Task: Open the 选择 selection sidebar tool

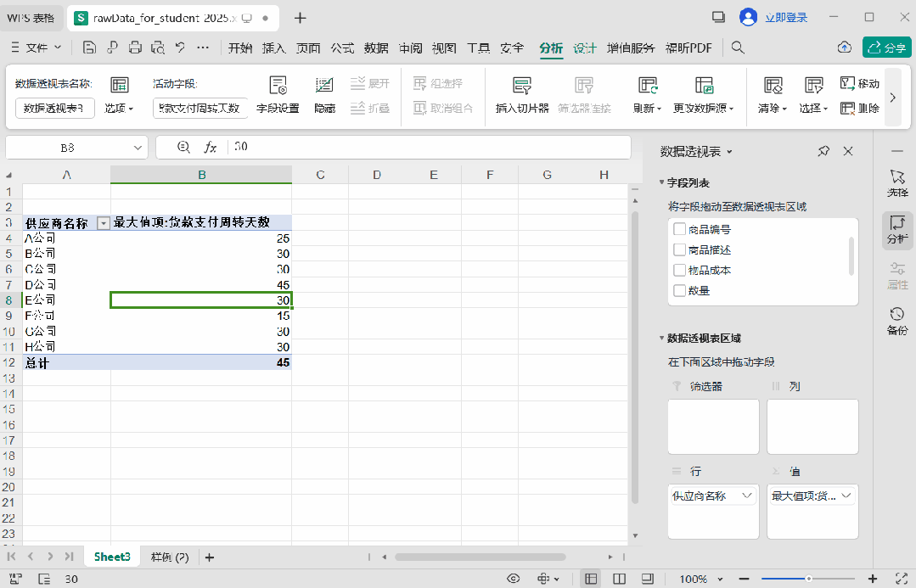Action: pyautogui.click(x=897, y=183)
